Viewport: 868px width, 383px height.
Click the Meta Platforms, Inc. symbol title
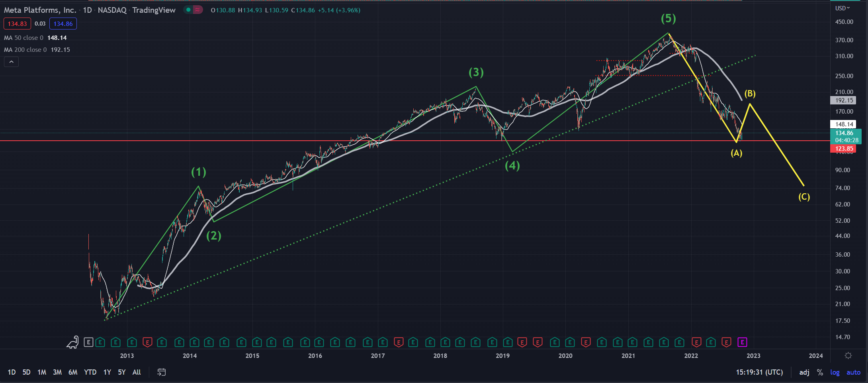coord(40,10)
